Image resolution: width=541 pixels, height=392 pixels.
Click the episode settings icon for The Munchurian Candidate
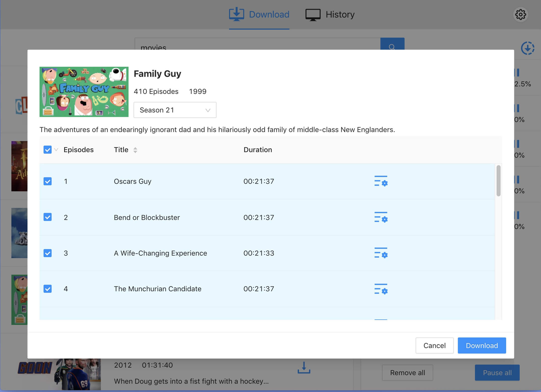tap(381, 288)
